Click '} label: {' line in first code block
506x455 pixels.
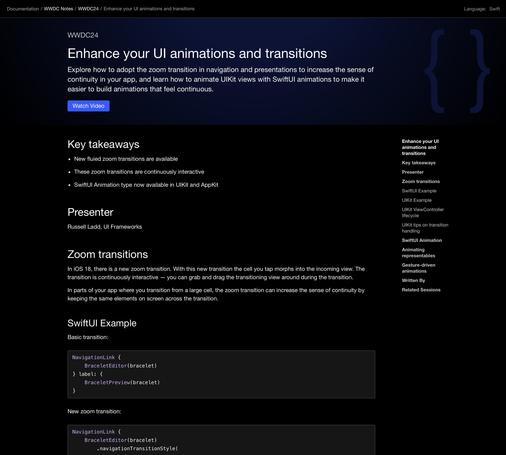[87, 374]
